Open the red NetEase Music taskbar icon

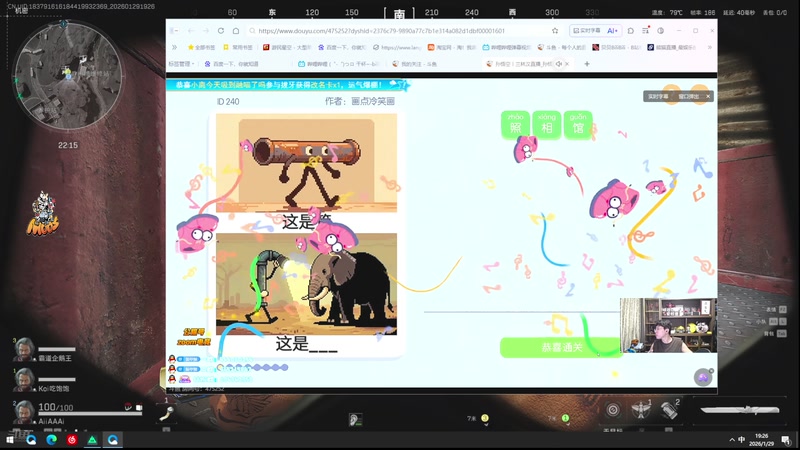[72, 439]
